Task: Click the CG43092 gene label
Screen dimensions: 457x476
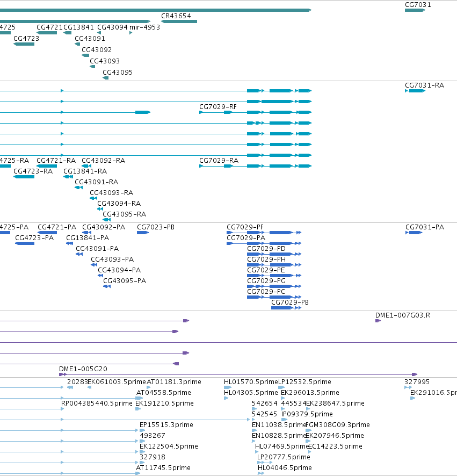Action: coord(97,50)
